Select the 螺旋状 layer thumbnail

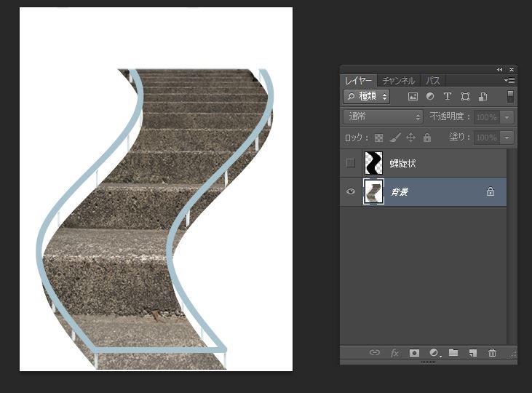373,163
